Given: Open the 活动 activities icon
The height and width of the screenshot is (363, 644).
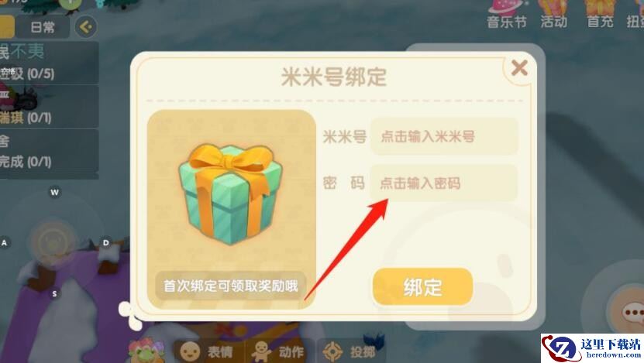Looking at the screenshot, I should [553, 14].
